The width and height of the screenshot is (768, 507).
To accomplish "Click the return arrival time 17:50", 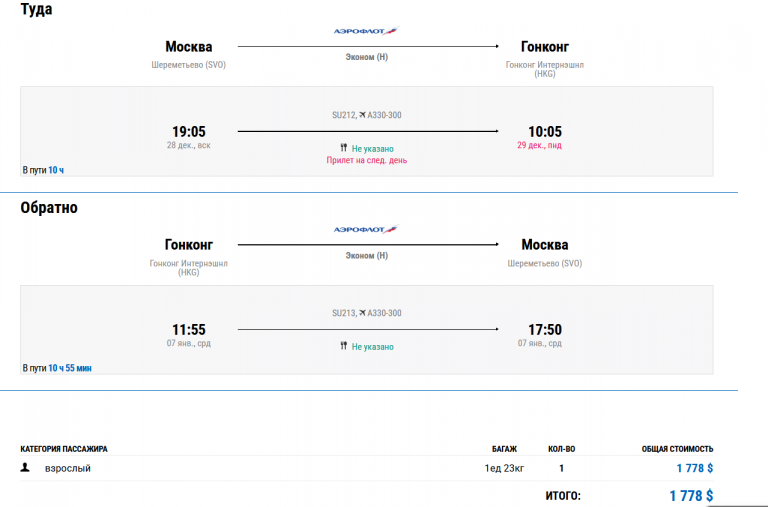I will 545,329.
